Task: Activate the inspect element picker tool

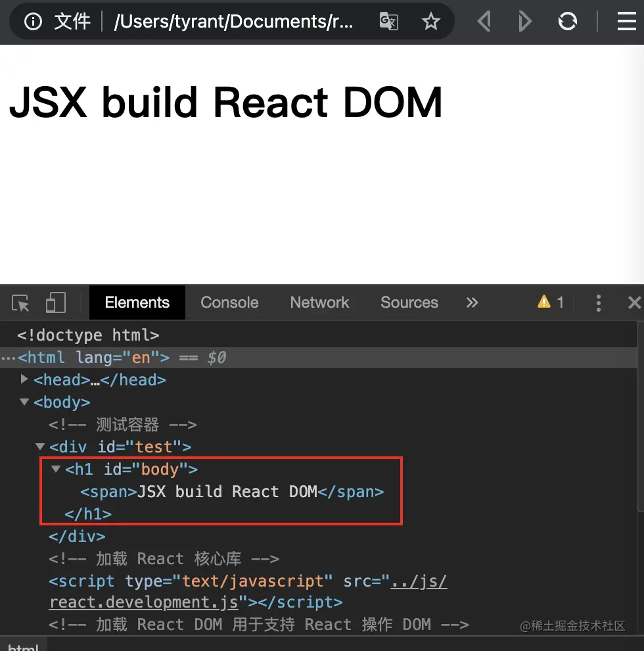Action: pyautogui.click(x=20, y=302)
